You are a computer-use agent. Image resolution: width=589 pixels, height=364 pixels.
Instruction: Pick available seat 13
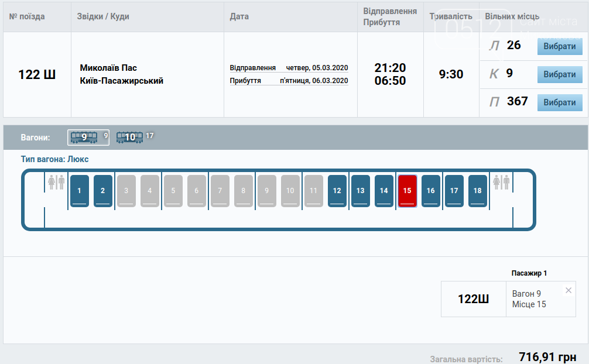360,191
